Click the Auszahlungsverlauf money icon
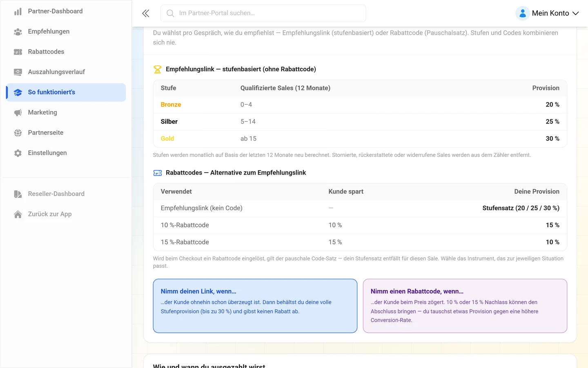The width and height of the screenshot is (588, 368). pos(18,72)
